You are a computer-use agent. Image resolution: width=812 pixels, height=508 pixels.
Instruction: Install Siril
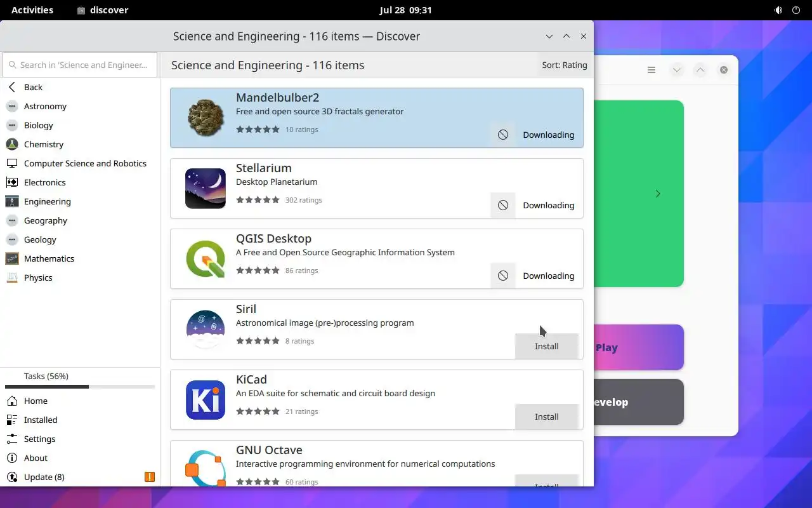coord(546,346)
